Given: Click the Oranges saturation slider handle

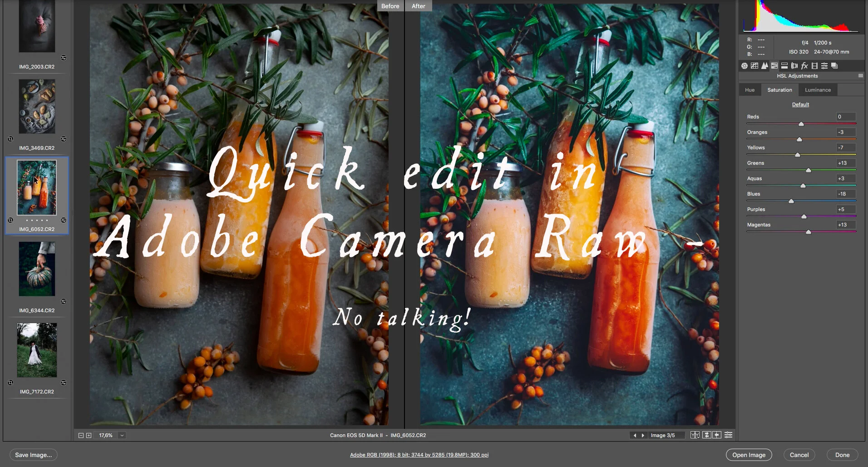Looking at the screenshot, I should click(x=799, y=139).
